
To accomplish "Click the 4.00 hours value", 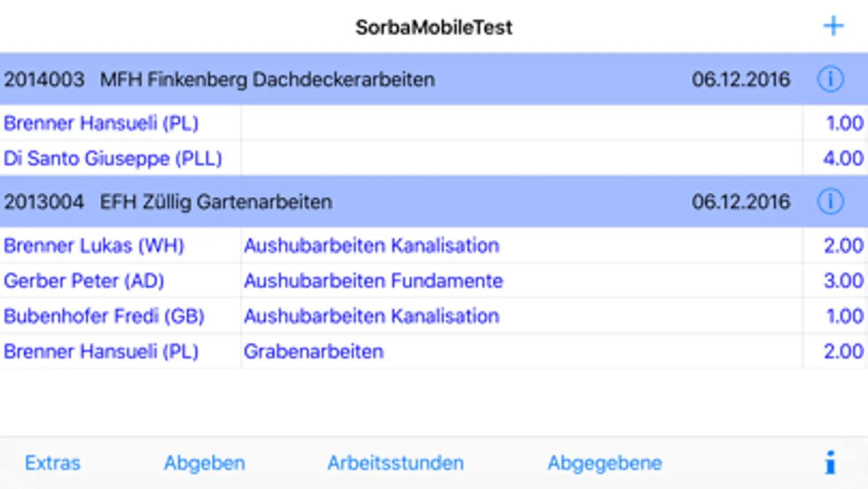I will pyautogui.click(x=842, y=159).
